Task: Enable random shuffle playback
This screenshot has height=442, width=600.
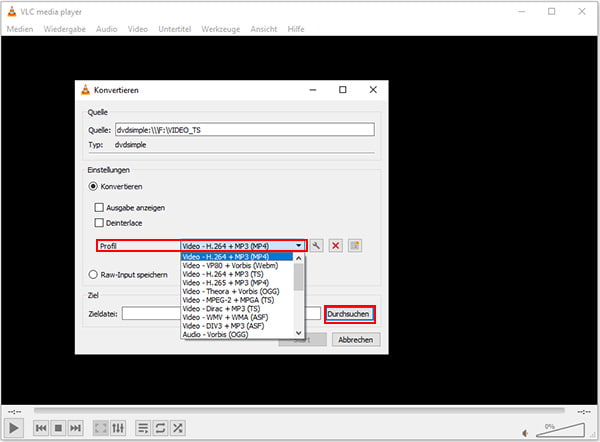Action: (x=178, y=428)
